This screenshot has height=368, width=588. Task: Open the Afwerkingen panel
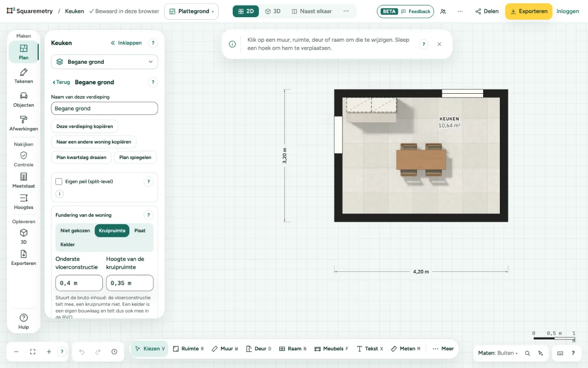(24, 123)
